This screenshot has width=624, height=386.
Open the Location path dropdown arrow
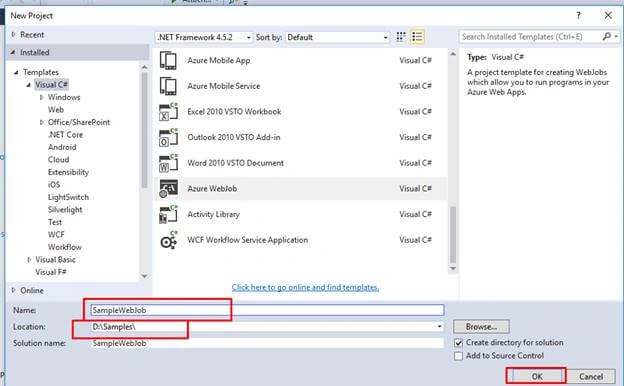click(439, 327)
